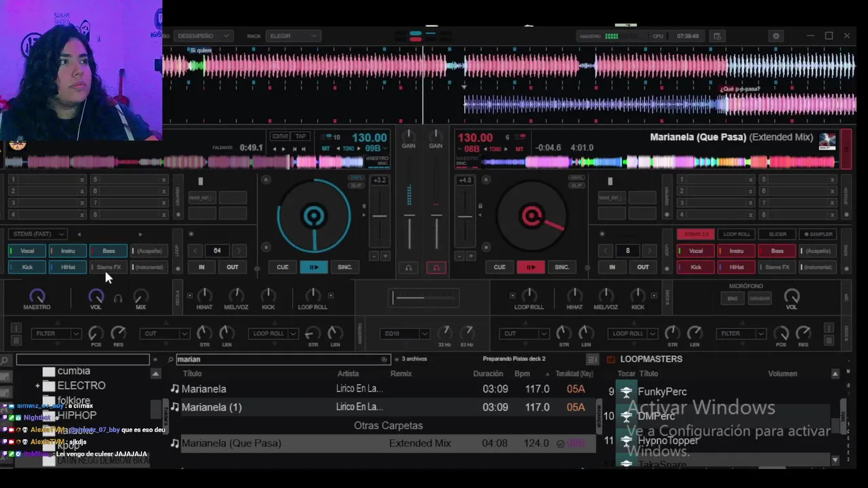Toggle the Kick stem pad on left deck

tap(27, 267)
